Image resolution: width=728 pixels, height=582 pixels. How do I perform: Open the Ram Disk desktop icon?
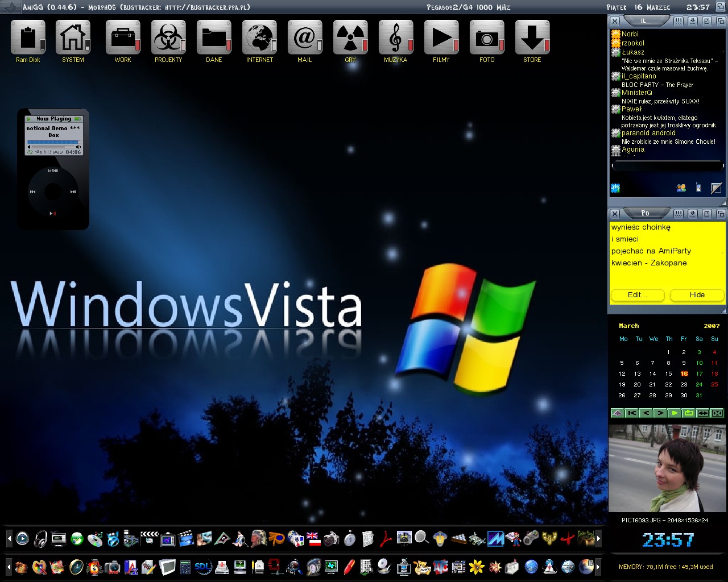tap(28, 38)
